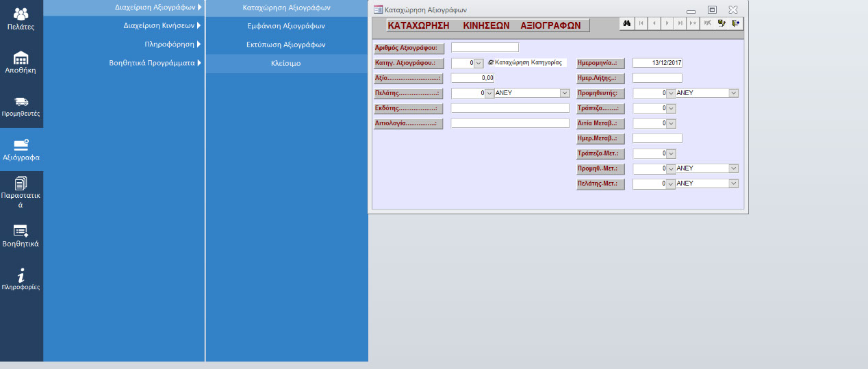Expand the Κατηγ. Αξιογράφου dropdown

(478, 63)
